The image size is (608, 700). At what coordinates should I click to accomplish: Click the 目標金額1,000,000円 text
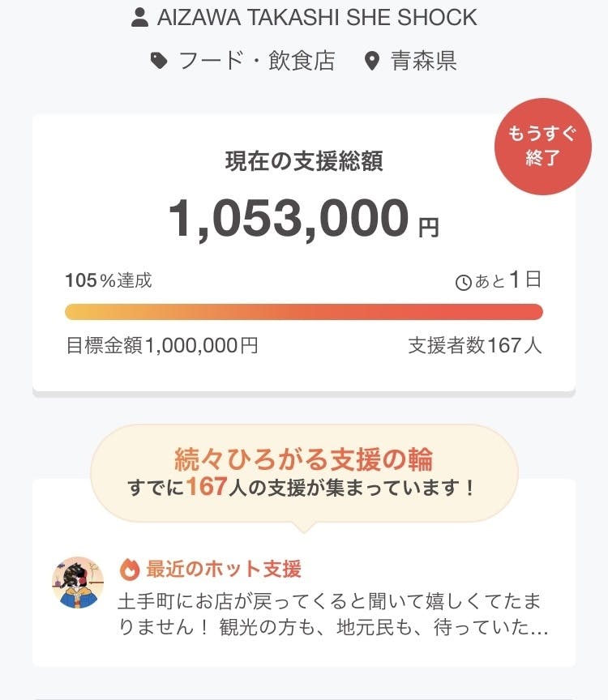tap(162, 346)
